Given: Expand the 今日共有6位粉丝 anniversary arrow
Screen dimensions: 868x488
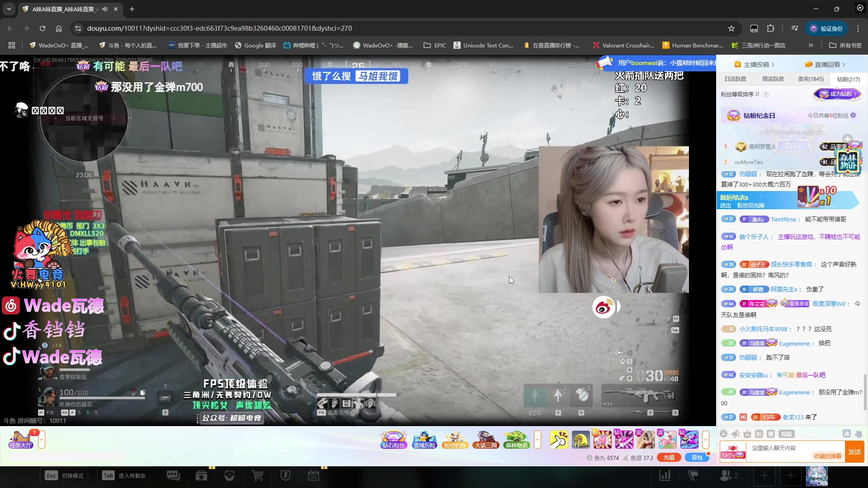Looking at the screenshot, I should 853,116.
